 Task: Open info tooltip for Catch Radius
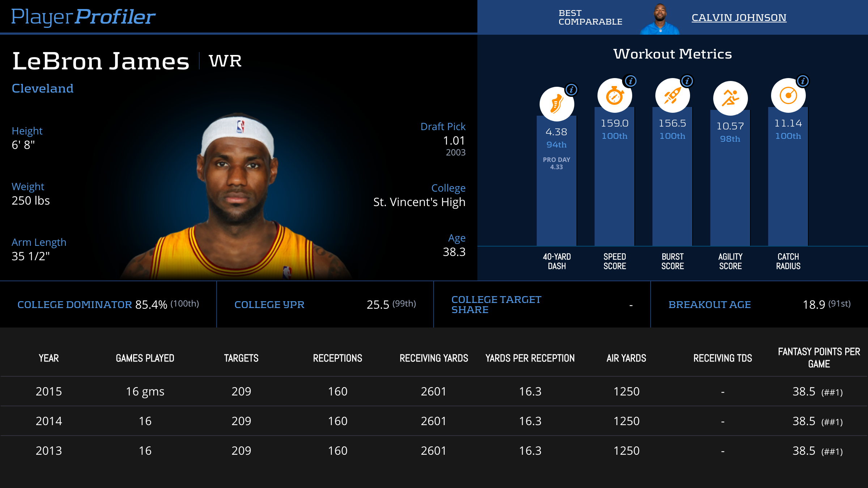click(x=803, y=81)
